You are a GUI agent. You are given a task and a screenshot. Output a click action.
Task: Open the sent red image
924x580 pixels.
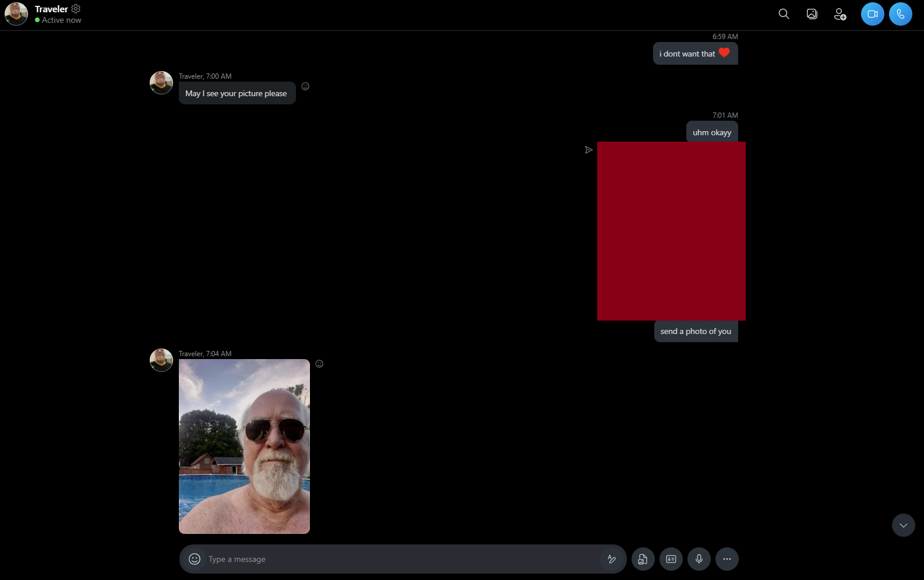coord(671,231)
